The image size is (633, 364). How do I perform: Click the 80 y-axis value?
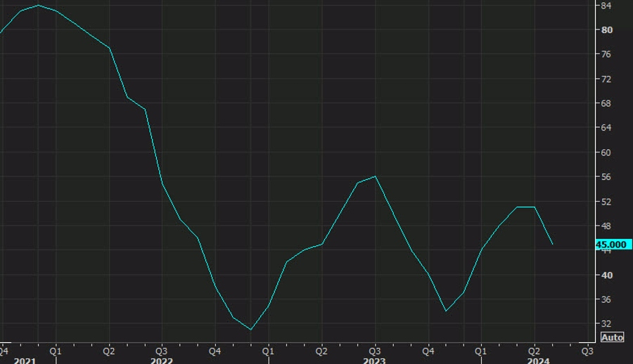606,30
